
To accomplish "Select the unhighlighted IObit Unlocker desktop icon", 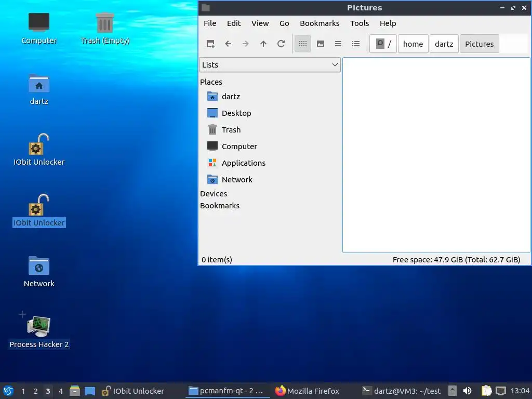I will pyautogui.click(x=39, y=150).
